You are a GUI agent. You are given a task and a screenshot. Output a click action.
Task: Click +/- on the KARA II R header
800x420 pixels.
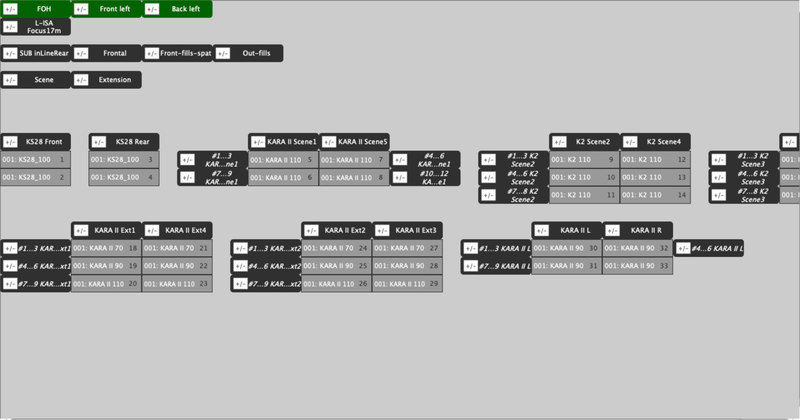pos(612,231)
